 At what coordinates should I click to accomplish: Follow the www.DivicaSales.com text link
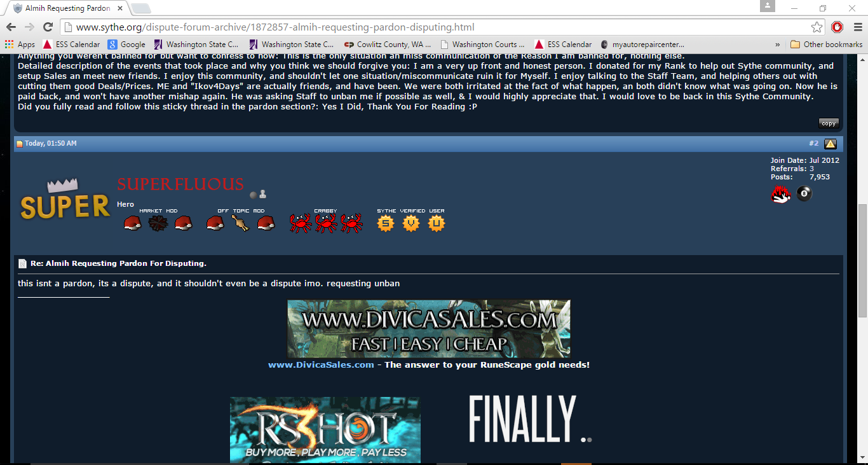[321, 365]
